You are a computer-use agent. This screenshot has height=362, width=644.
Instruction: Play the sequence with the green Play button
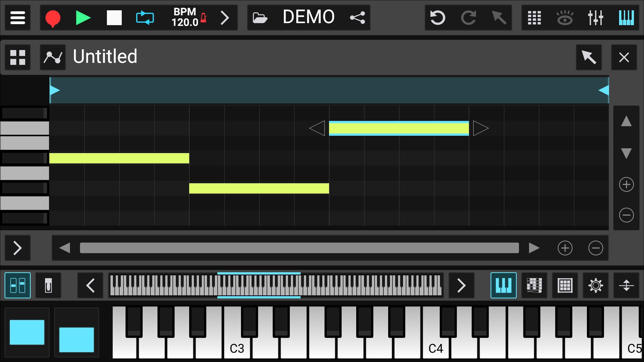(x=83, y=18)
